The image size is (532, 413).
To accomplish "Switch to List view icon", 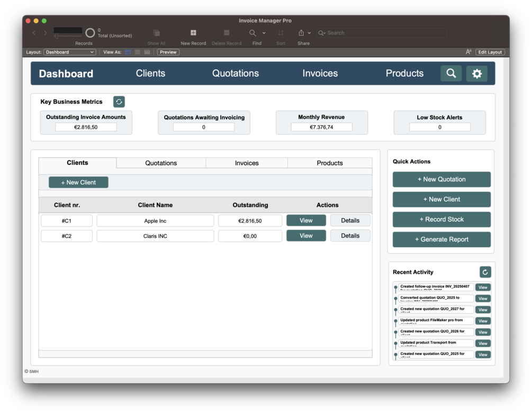I will (138, 52).
